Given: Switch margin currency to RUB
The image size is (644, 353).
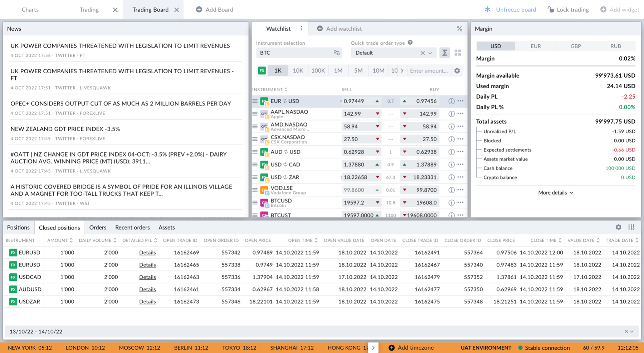Looking at the screenshot, I should pyautogui.click(x=616, y=46).
